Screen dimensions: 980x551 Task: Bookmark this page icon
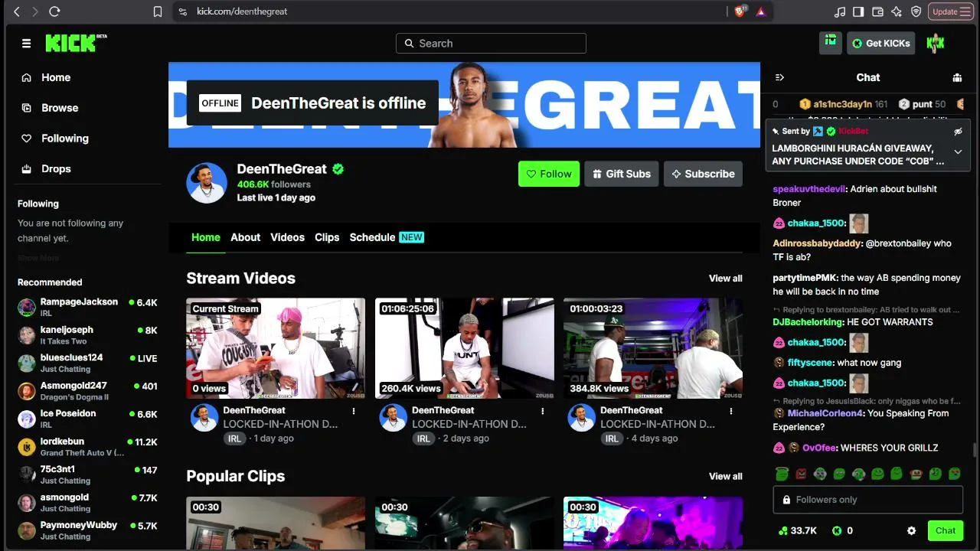click(x=158, y=11)
